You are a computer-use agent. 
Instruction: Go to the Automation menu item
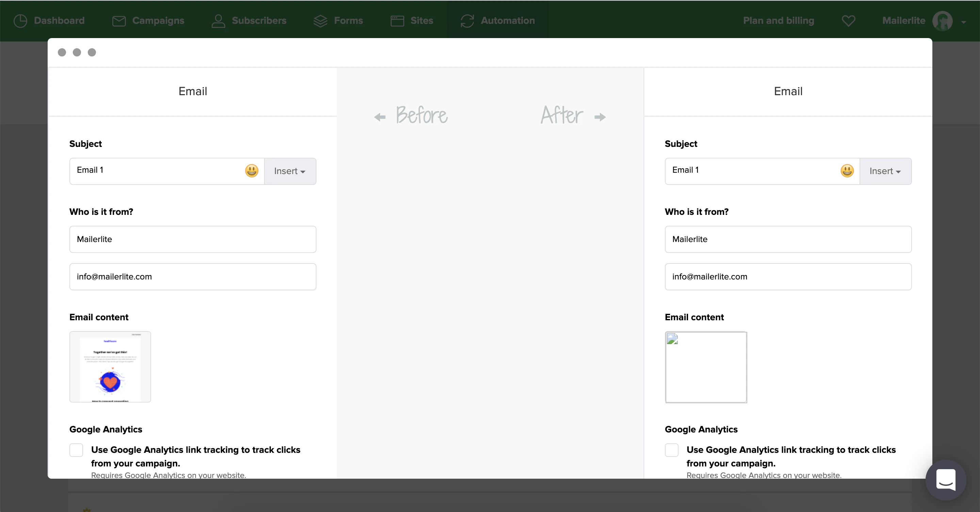[507, 21]
